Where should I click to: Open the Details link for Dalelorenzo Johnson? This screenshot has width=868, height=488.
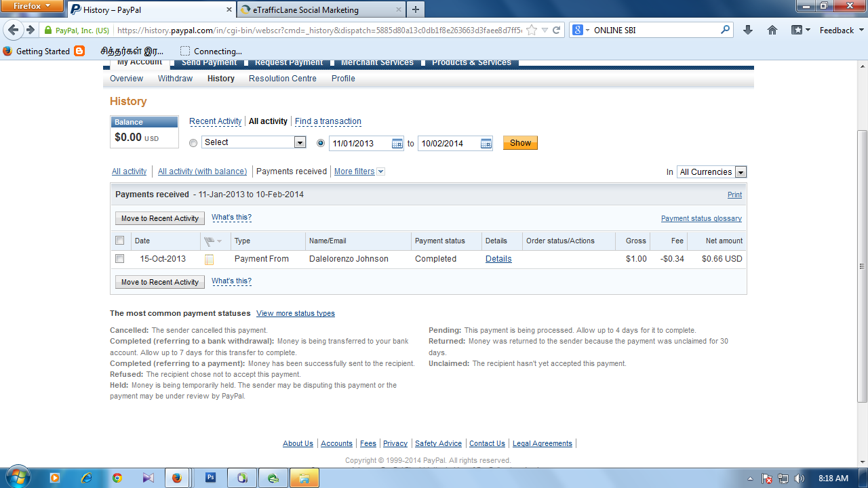(x=498, y=259)
